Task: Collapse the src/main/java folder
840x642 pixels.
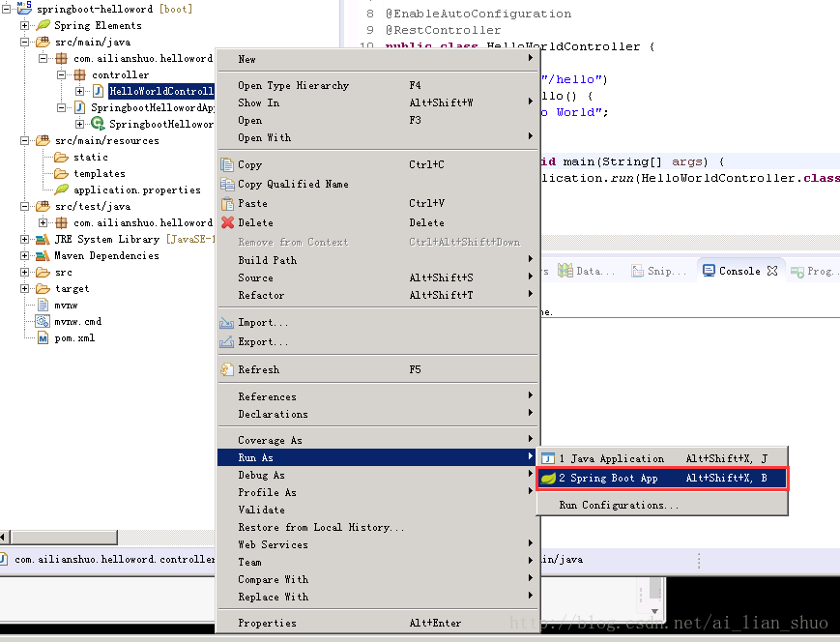Action: (24, 42)
